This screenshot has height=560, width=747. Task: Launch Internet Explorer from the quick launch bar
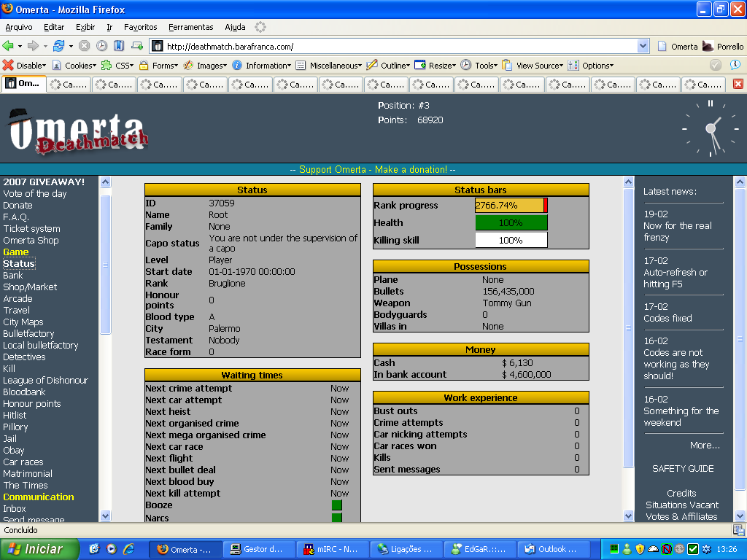128,549
